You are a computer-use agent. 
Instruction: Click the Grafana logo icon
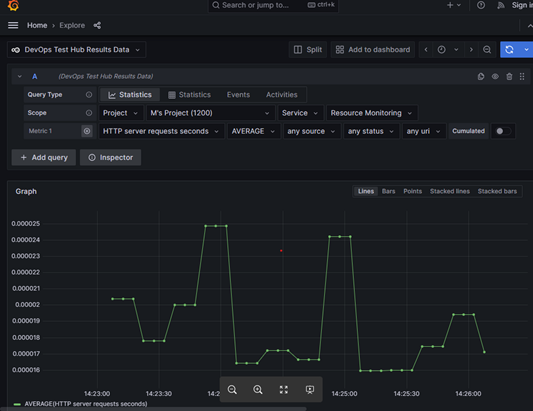pyautogui.click(x=13, y=5)
